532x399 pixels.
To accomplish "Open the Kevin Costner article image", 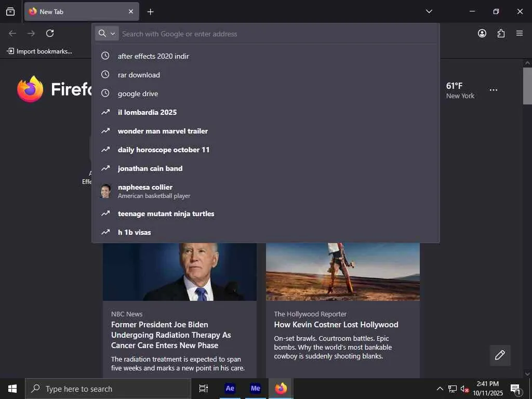I will (x=343, y=272).
